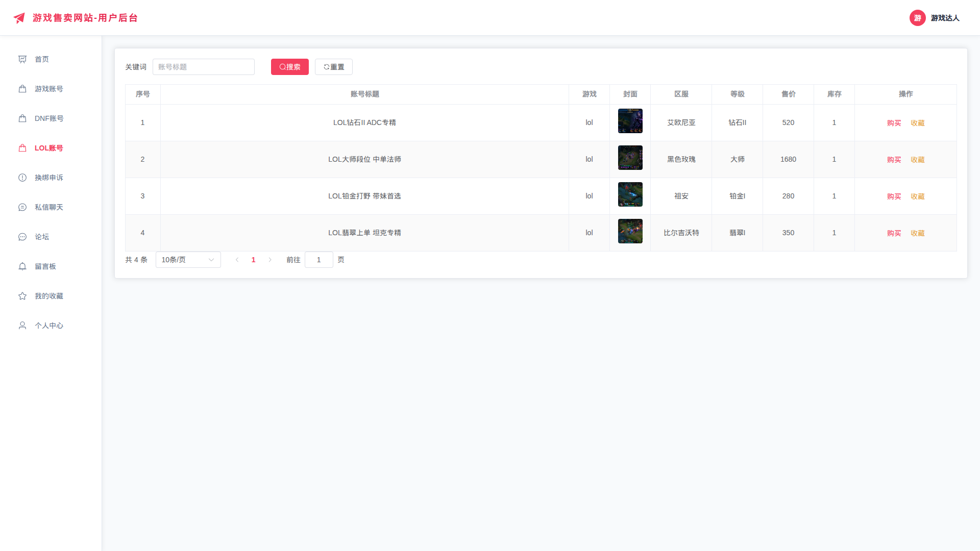Open cover thumbnail of LOL铂金打野 row
This screenshot has width=980, height=551.
click(x=630, y=194)
